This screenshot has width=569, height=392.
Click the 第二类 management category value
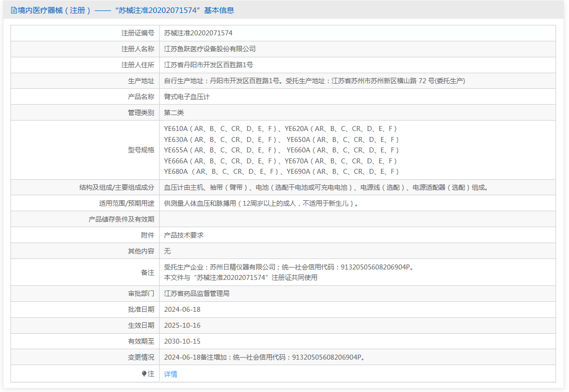(x=174, y=113)
